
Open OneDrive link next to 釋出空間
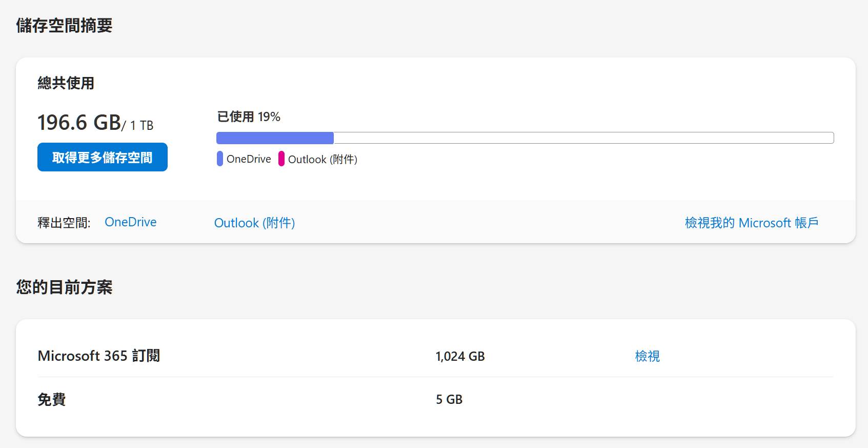click(x=131, y=222)
